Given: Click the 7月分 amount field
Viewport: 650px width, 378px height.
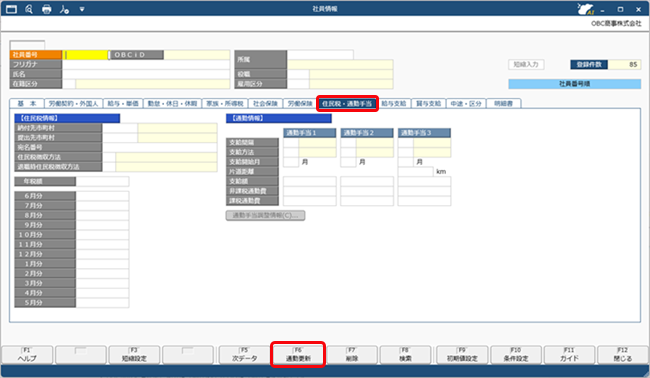Looking at the screenshot, I should (102, 206).
